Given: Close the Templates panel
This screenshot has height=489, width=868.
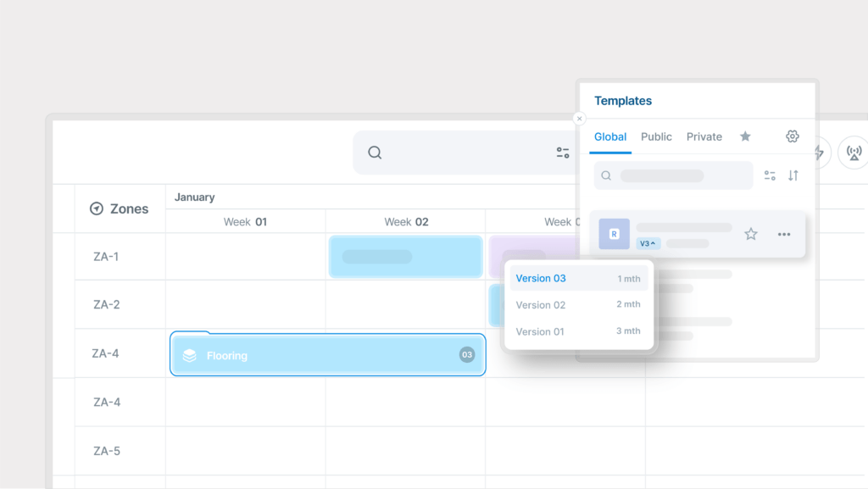Looking at the screenshot, I should click(580, 119).
